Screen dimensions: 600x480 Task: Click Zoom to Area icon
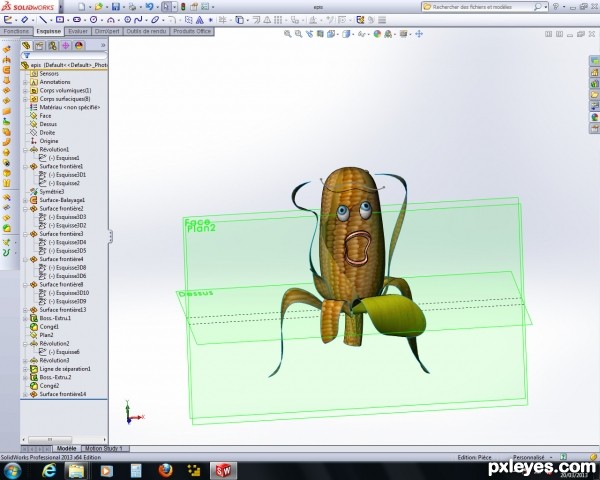point(298,34)
